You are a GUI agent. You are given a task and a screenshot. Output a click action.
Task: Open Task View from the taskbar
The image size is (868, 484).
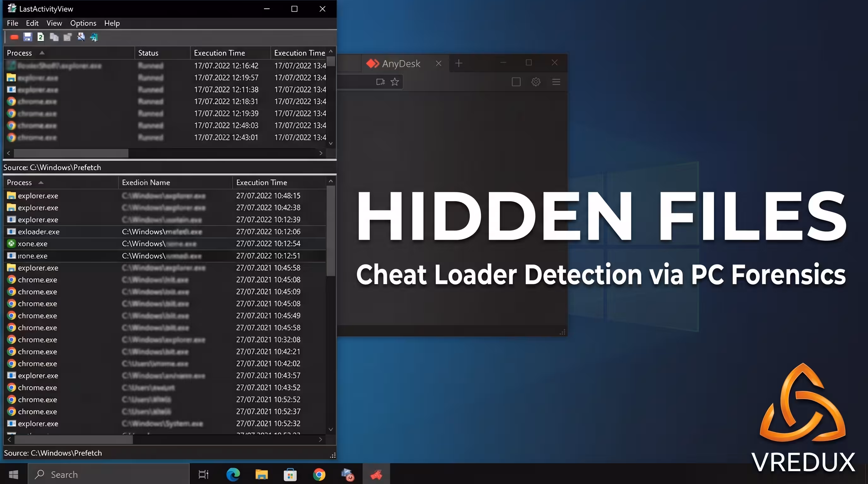tap(203, 474)
